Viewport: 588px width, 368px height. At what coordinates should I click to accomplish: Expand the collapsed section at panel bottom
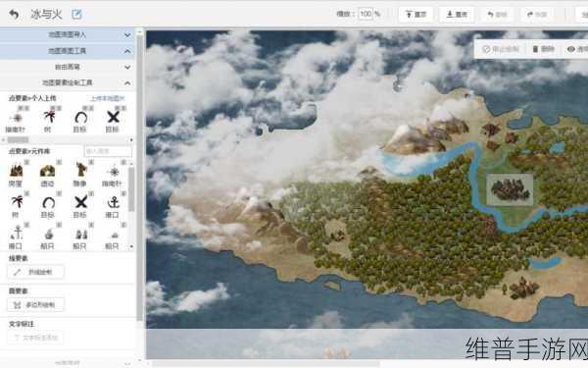click(68, 363)
